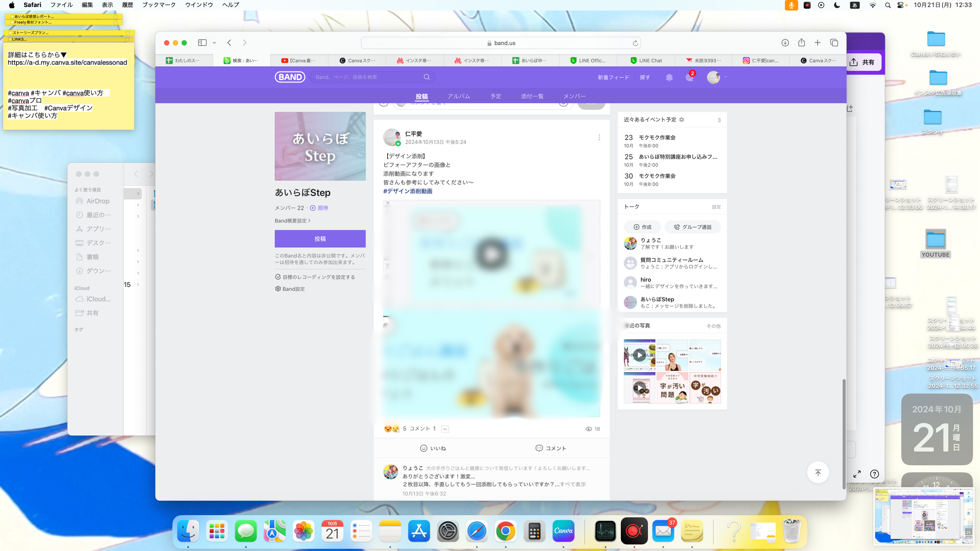This screenshot has height=551, width=980.
Task: Show Safari tab overview
Action: click(x=834, y=43)
